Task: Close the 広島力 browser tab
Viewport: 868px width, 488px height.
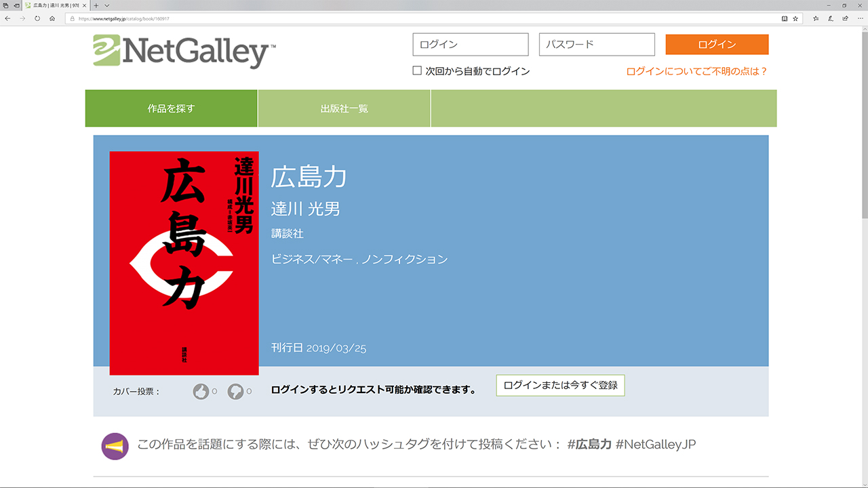Action: pyautogui.click(x=85, y=5)
